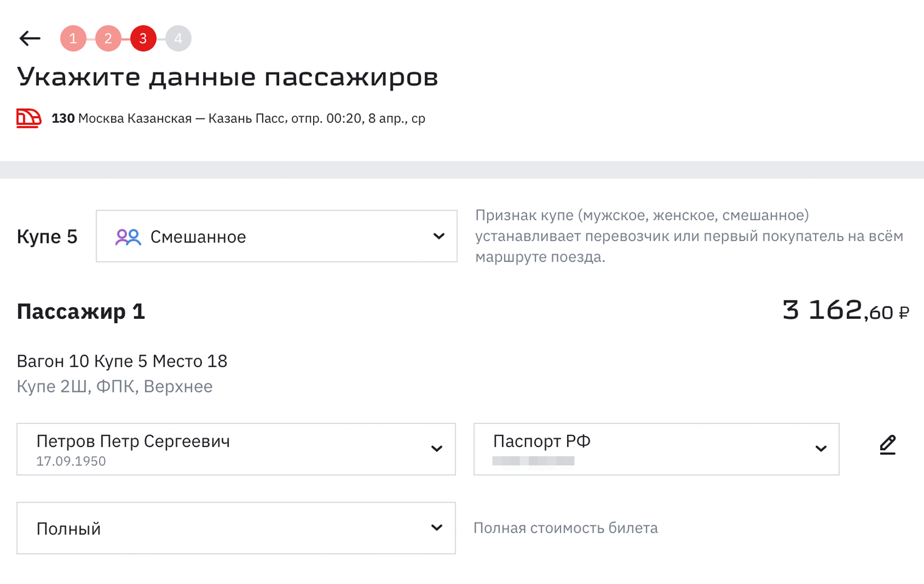The image size is (924, 584).
Task: Click the Пассажир 1 heading
Action: click(x=80, y=311)
